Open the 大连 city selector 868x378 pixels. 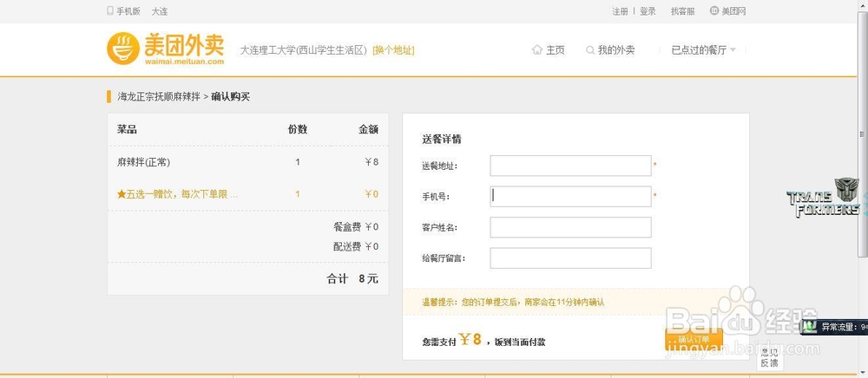coord(160,11)
